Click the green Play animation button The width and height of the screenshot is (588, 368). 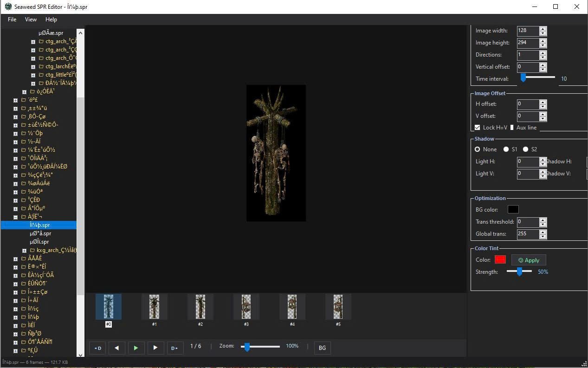136,348
